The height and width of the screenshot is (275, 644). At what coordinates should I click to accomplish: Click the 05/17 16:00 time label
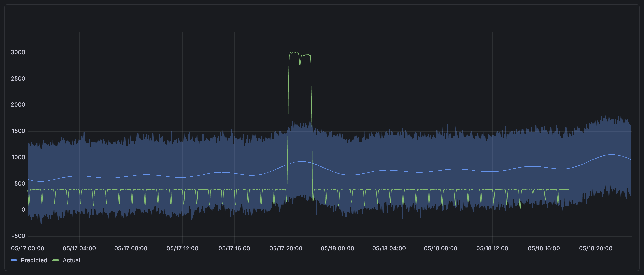tap(234, 248)
